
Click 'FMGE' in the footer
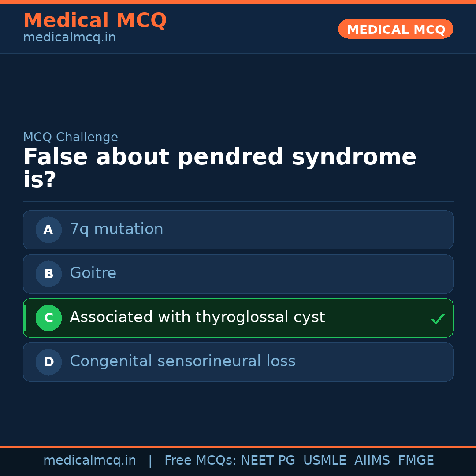pos(416,461)
